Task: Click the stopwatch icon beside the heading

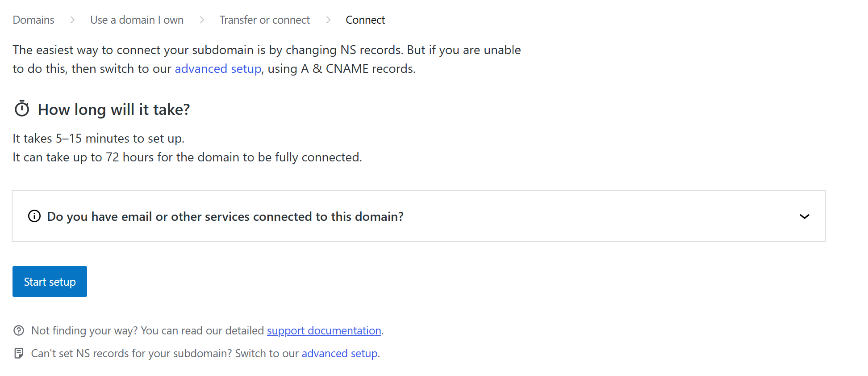Action: (22, 109)
